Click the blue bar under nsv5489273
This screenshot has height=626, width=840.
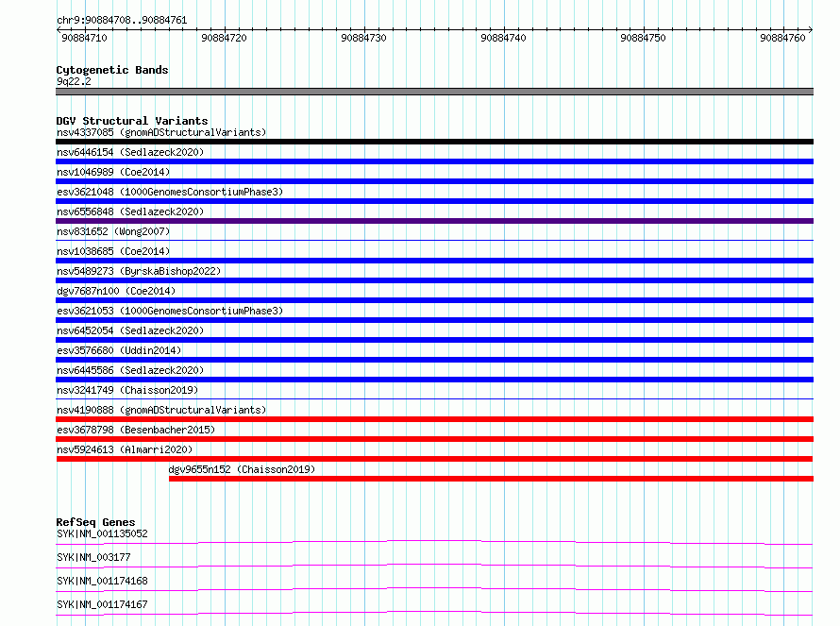pos(434,280)
